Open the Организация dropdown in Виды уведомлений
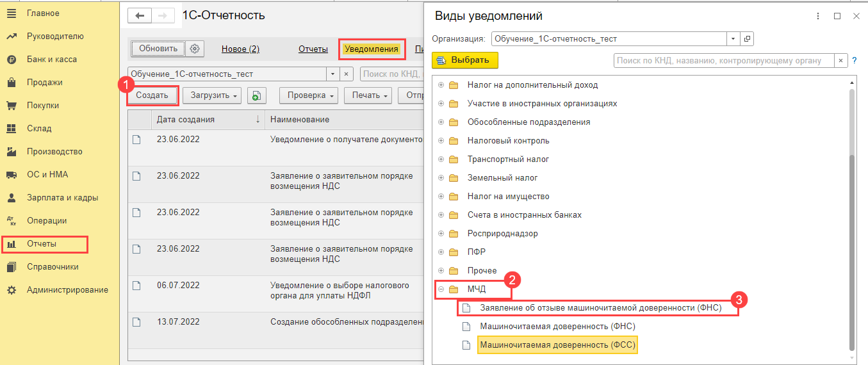This screenshot has height=365, width=868. [x=733, y=39]
